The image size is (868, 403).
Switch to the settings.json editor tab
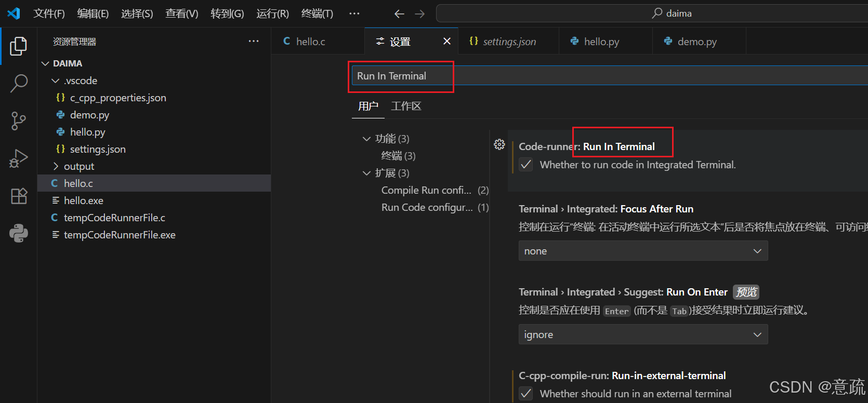tap(509, 41)
